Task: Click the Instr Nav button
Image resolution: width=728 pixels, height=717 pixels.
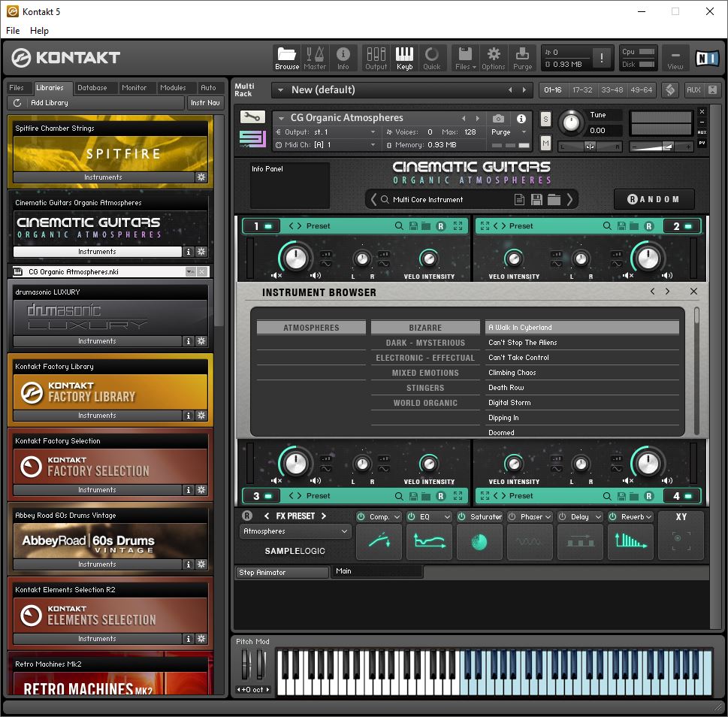Action: tap(205, 103)
